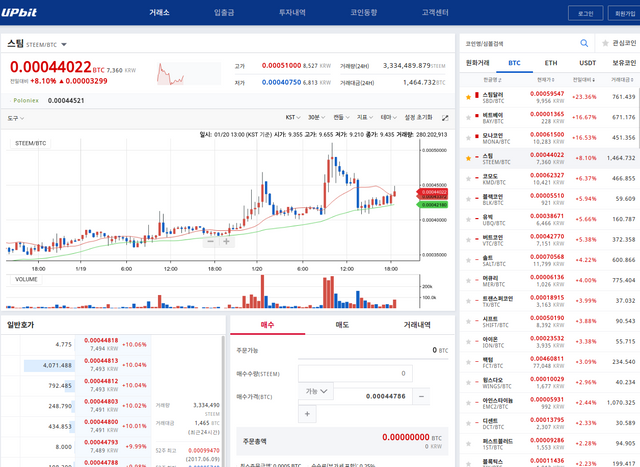Open the 도구 tools dropdown
640x467 pixels.
pyautogui.click(x=16, y=118)
